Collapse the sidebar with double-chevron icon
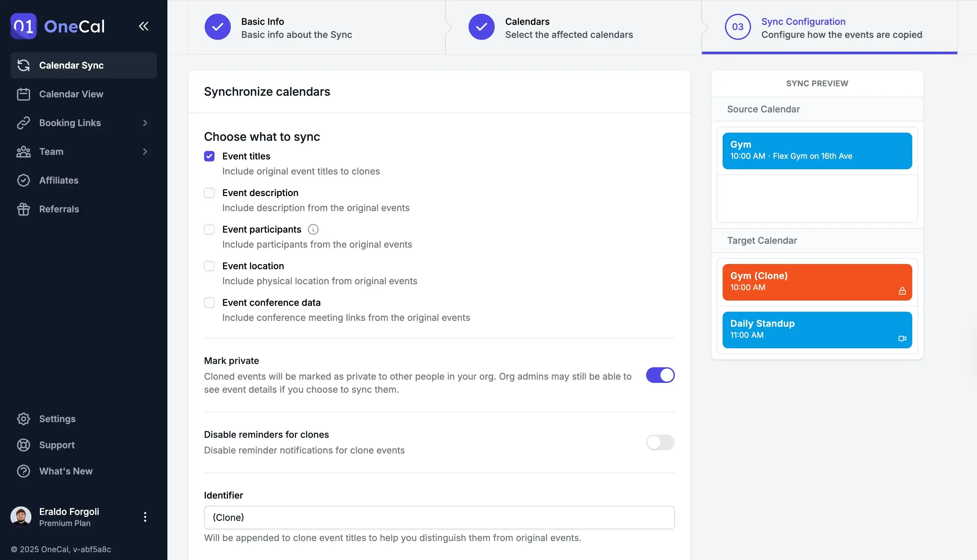977x560 pixels. pos(144,26)
